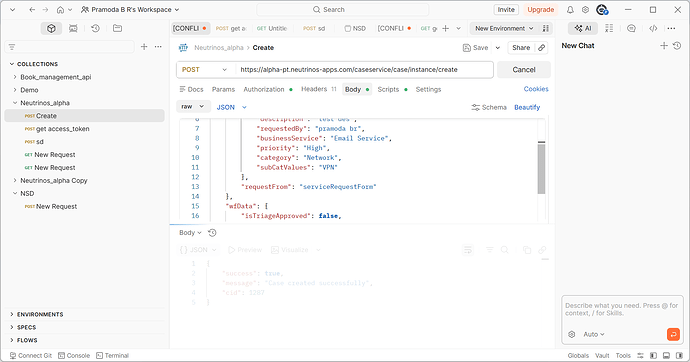Open the raw body type dropdown
This screenshot has width=690, height=362.
coord(192,107)
